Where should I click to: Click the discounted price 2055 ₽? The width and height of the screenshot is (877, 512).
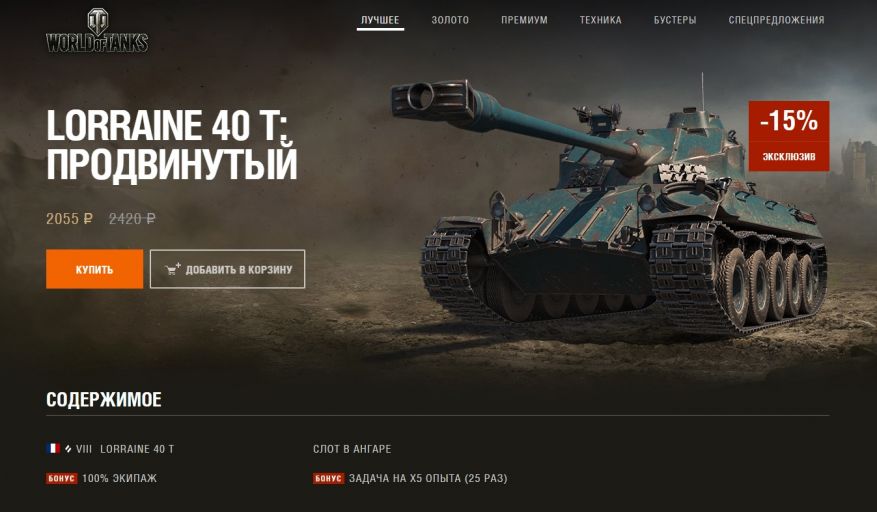tap(69, 219)
